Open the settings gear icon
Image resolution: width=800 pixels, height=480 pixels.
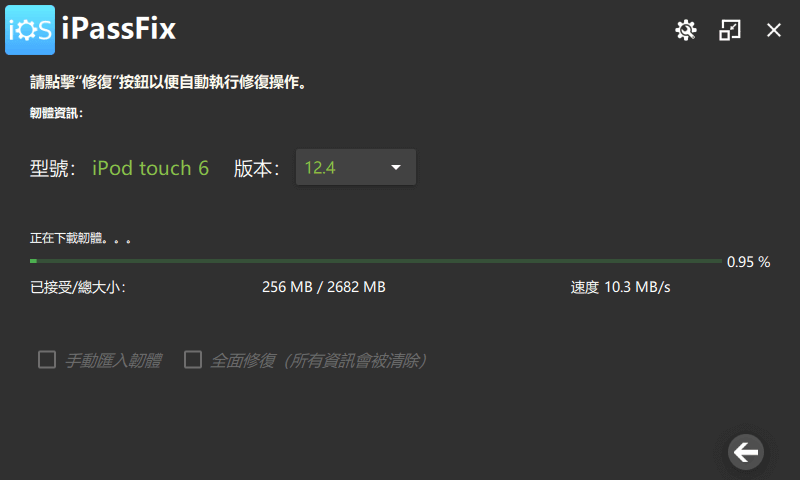[686, 30]
